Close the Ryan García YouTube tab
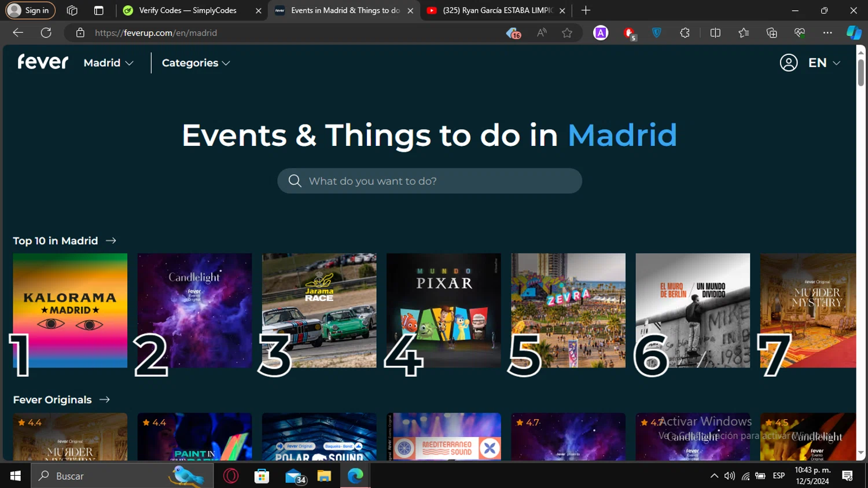The image size is (868, 488). click(x=562, y=10)
